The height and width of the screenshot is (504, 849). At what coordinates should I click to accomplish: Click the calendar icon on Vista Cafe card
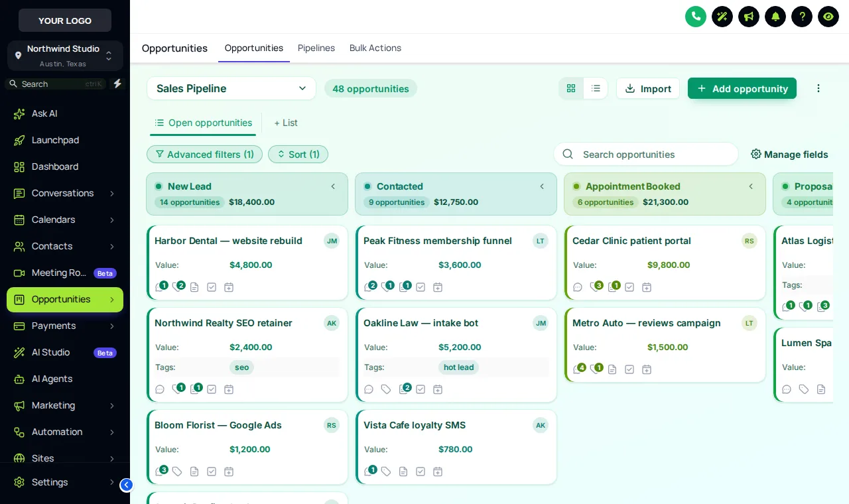click(x=438, y=472)
